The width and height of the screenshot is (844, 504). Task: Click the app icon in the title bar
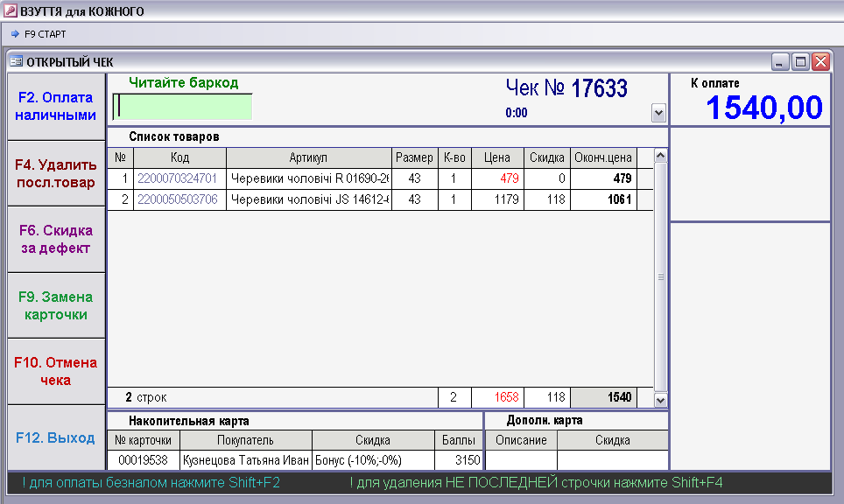[10, 10]
